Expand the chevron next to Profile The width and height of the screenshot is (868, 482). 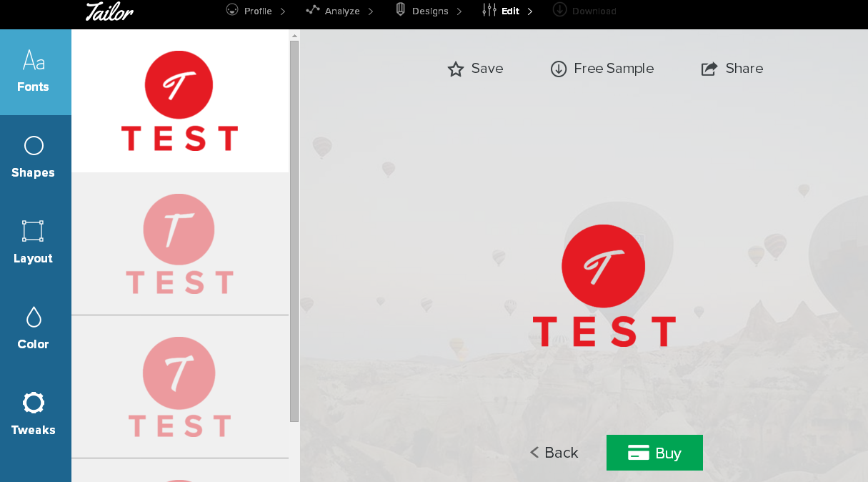coord(284,10)
